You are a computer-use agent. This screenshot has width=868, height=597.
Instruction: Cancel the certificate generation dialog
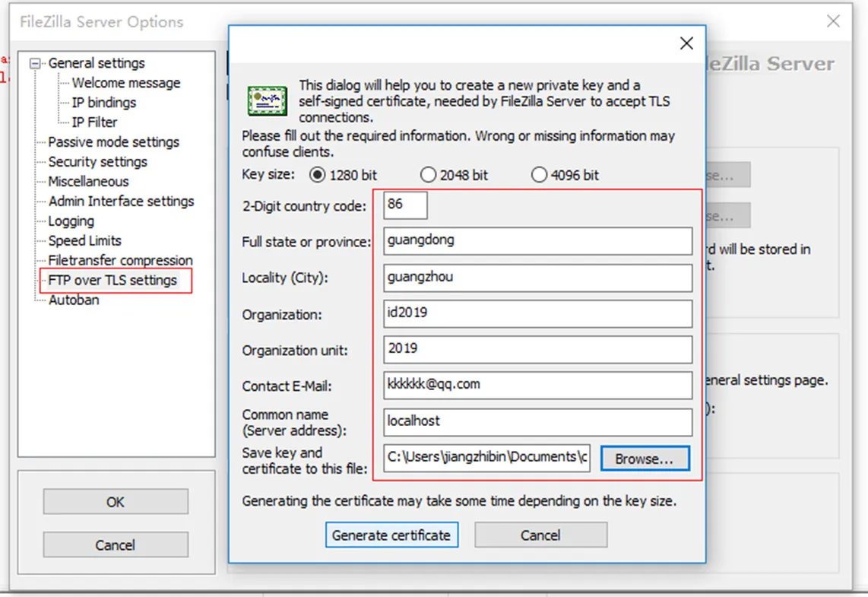pos(540,535)
